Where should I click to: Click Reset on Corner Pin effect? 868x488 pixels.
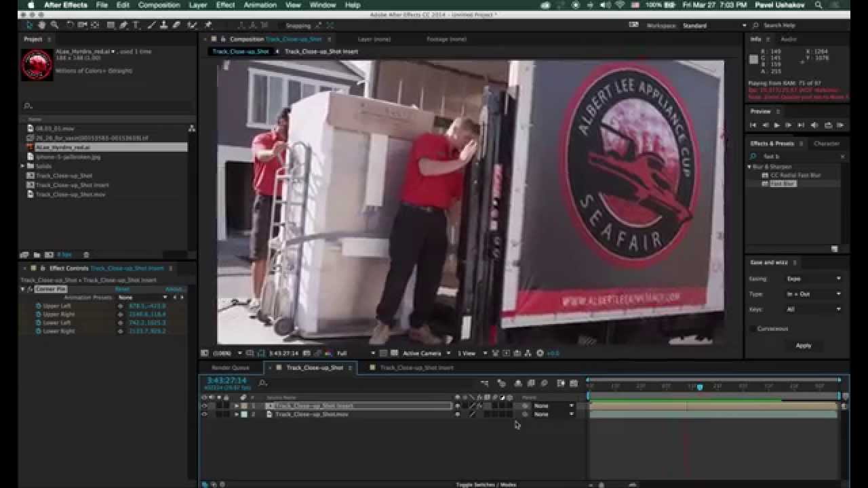[x=122, y=289]
